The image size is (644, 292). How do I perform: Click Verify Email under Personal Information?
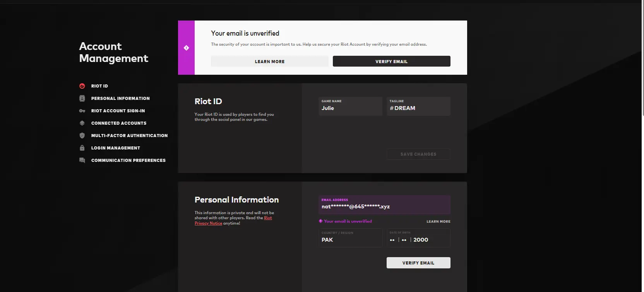[418, 263]
